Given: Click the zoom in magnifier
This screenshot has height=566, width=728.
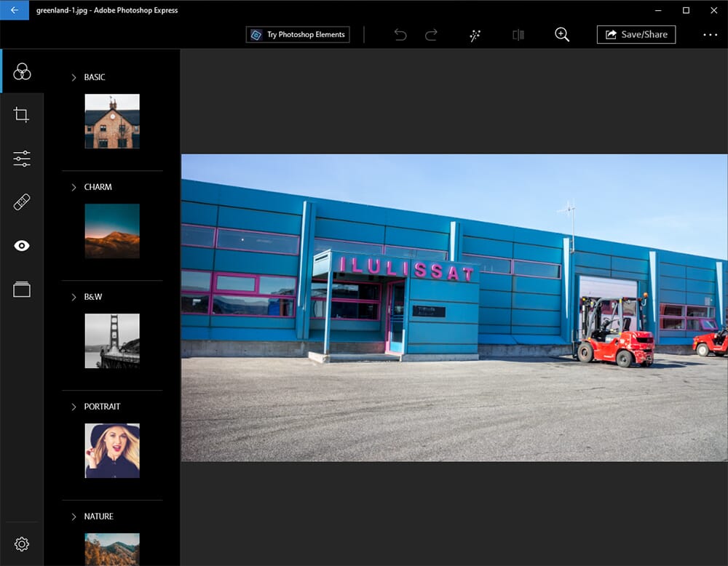Looking at the screenshot, I should coord(562,35).
